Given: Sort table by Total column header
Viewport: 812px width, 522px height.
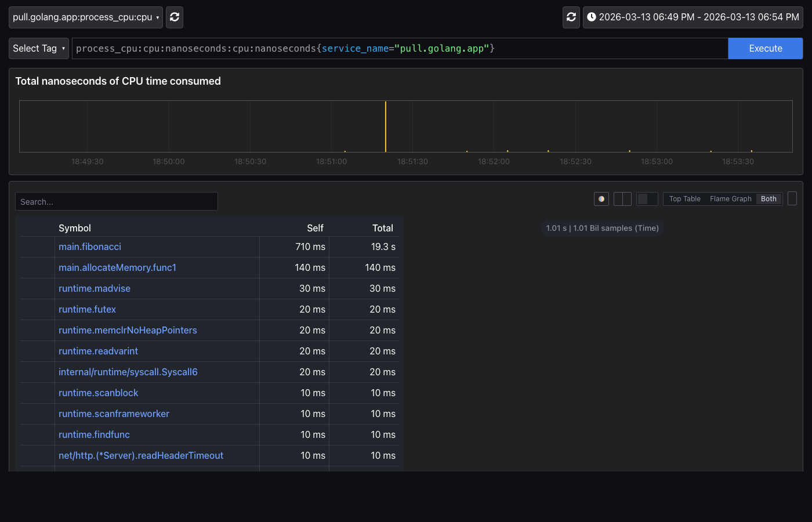Looking at the screenshot, I should click(382, 229).
